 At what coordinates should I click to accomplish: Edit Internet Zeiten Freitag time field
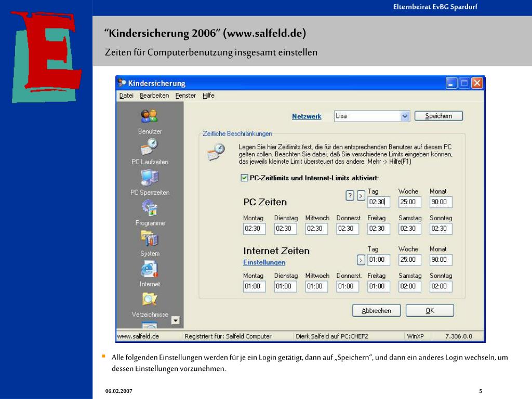coord(379,286)
